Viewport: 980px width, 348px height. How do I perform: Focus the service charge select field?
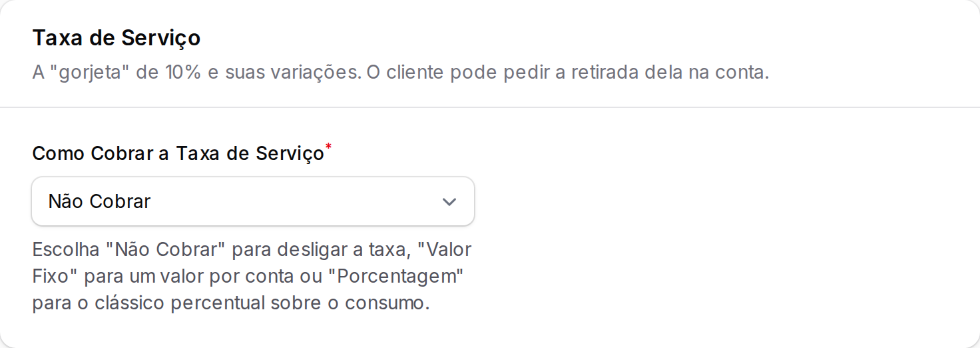(x=253, y=201)
